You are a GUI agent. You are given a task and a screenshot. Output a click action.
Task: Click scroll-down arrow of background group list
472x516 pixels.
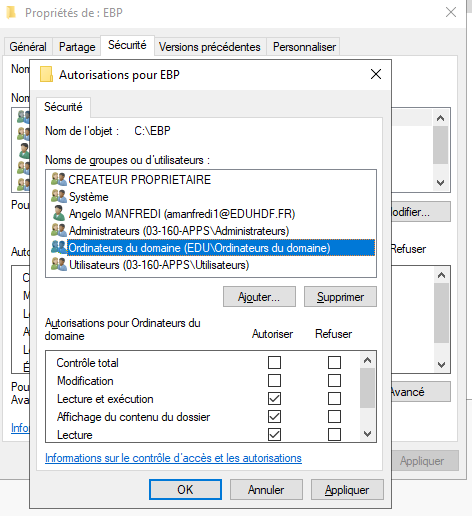coord(441,183)
